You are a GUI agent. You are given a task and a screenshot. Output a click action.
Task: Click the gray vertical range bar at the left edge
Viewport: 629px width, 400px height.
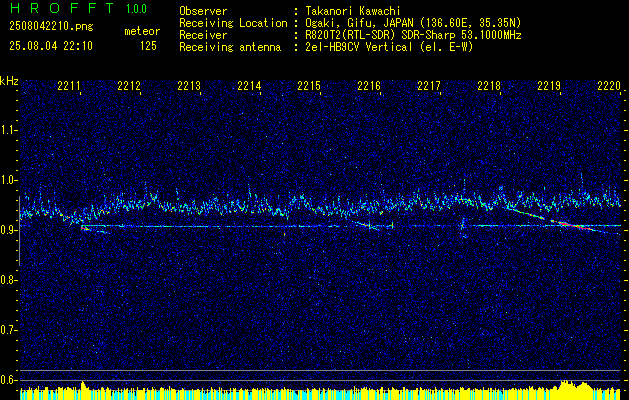[x=20, y=231]
